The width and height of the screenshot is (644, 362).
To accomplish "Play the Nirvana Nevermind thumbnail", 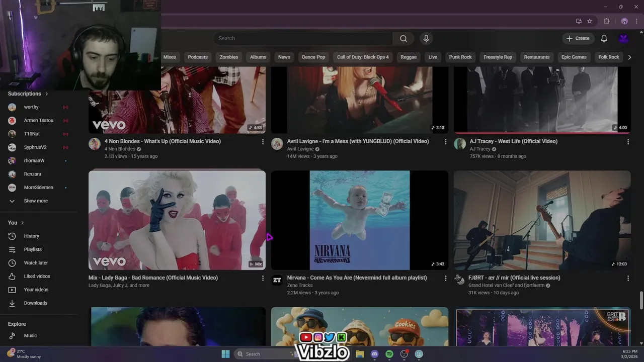I will [360, 220].
